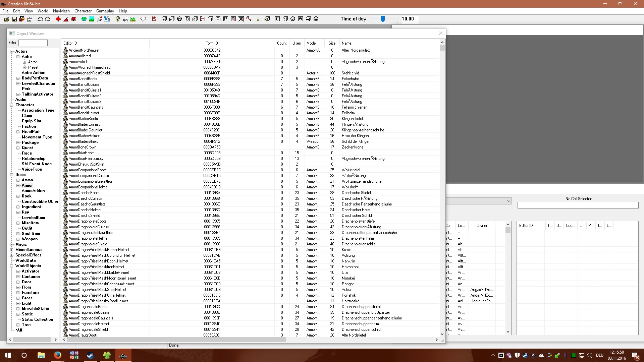
Task: Click the Object Window Filter field
Action: pyautogui.click(x=33, y=43)
